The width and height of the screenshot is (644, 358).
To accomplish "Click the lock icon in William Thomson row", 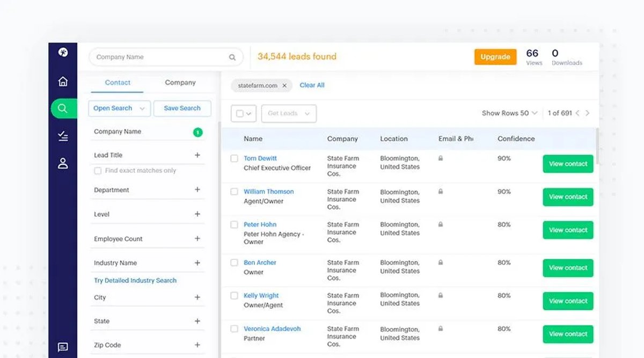I will point(441,192).
